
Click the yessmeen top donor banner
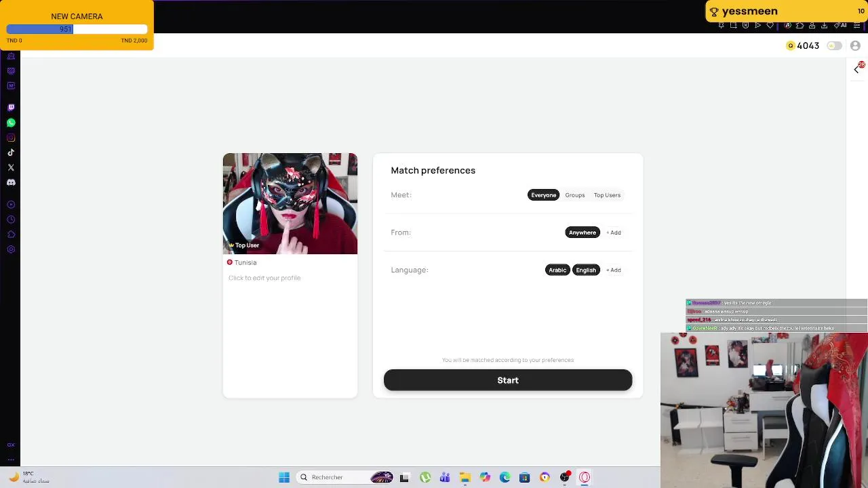(x=787, y=11)
